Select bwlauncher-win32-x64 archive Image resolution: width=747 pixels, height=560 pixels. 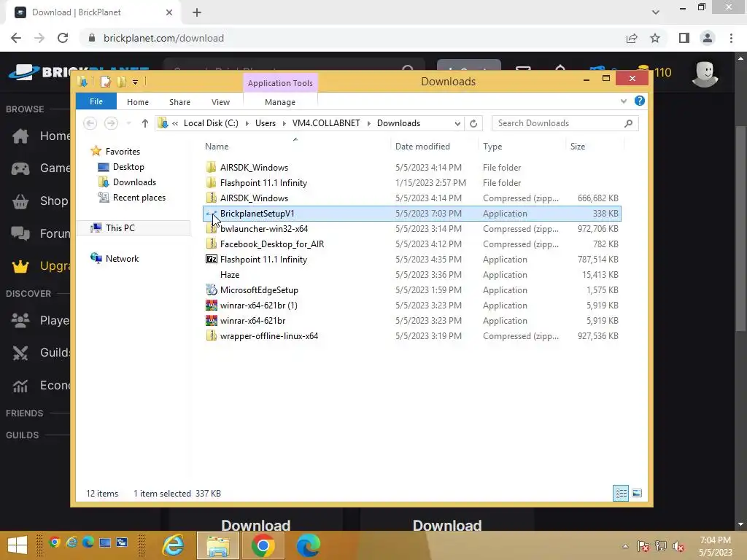[264, 228]
